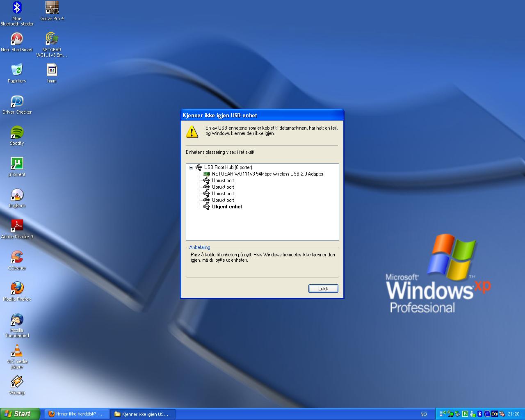Click the yellow radio-wave tray icon

tap(494, 414)
